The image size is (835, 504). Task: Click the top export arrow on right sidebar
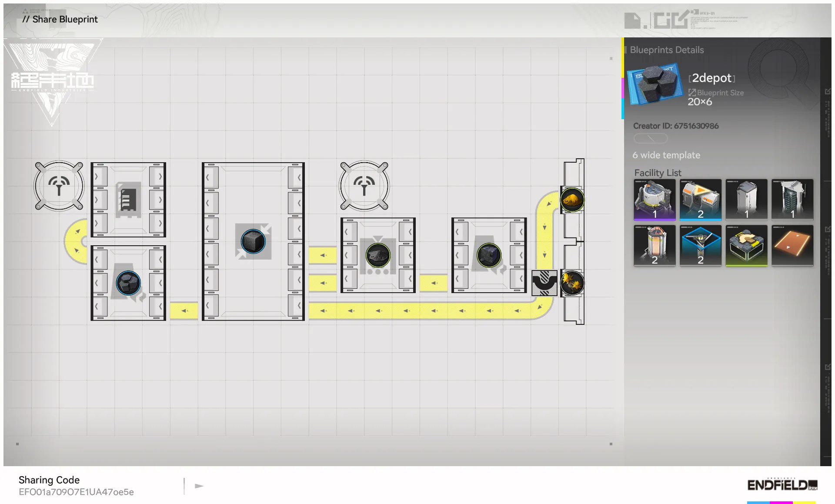click(827, 91)
